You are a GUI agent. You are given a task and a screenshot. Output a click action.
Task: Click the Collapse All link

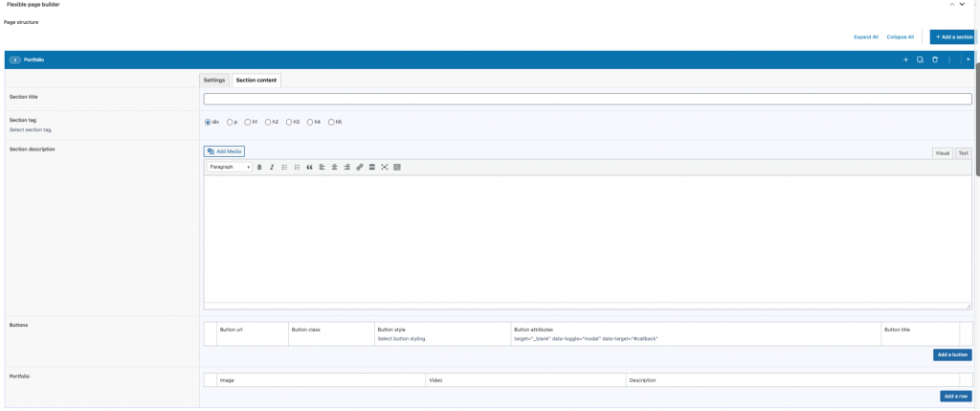click(900, 37)
